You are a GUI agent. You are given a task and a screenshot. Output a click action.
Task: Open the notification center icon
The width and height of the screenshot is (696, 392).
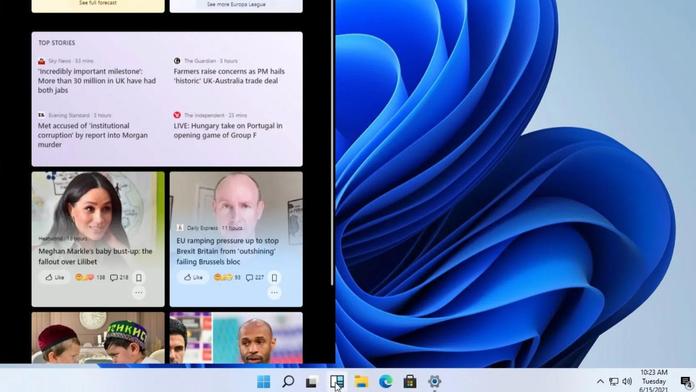coord(687,382)
